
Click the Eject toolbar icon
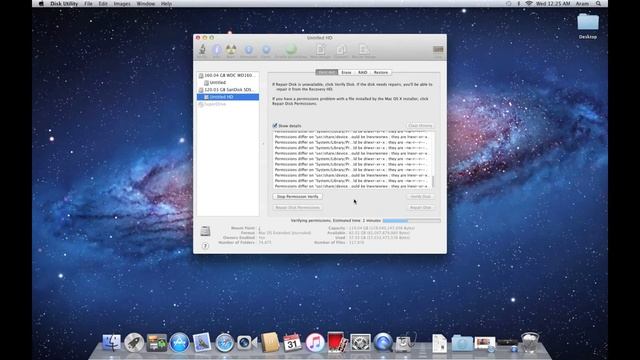pyautogui.click(x=266, y=50)
